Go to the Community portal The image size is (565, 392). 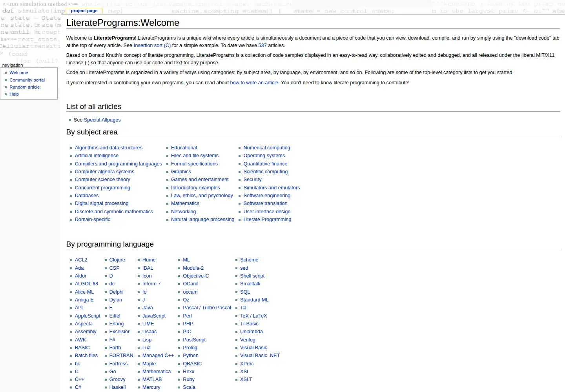(x=27, y=80)
